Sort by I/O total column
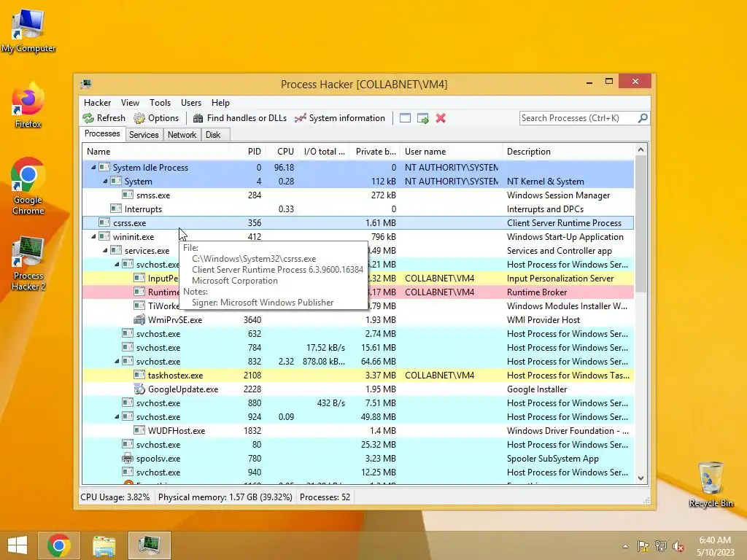The width and height of the screenshot is (747, 560). click(x=323, y=152)
